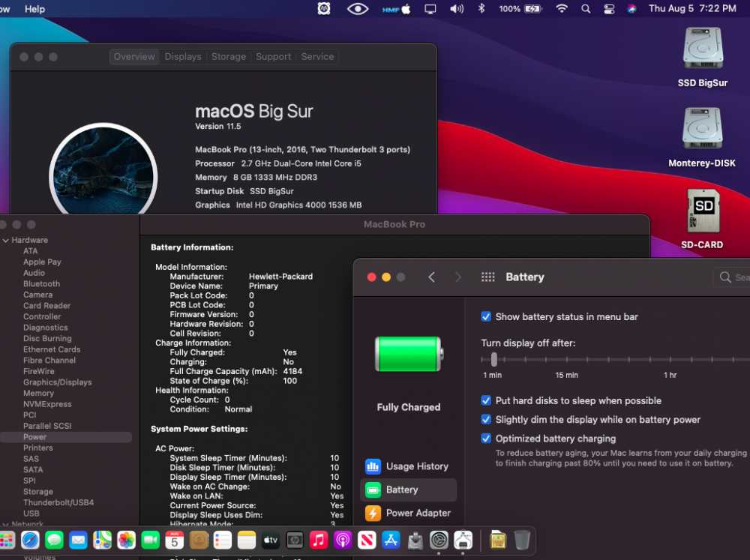750x560 pixels.
Task: Open SD-CARD volume on desktop
Action: 702,219
